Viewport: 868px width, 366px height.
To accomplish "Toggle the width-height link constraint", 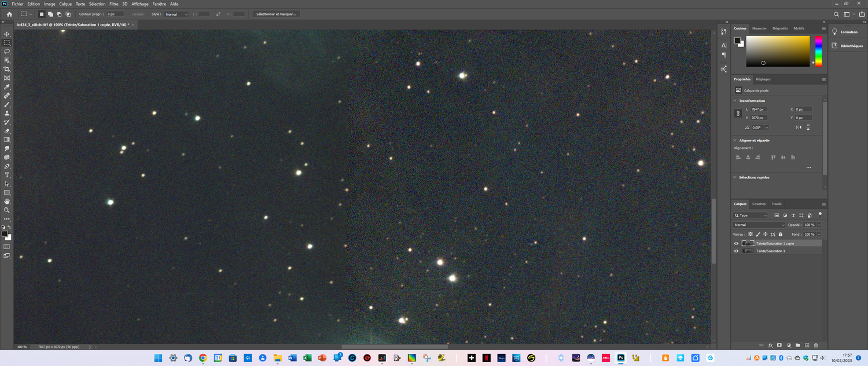I will pyautogui.click(x=738, y=114).
